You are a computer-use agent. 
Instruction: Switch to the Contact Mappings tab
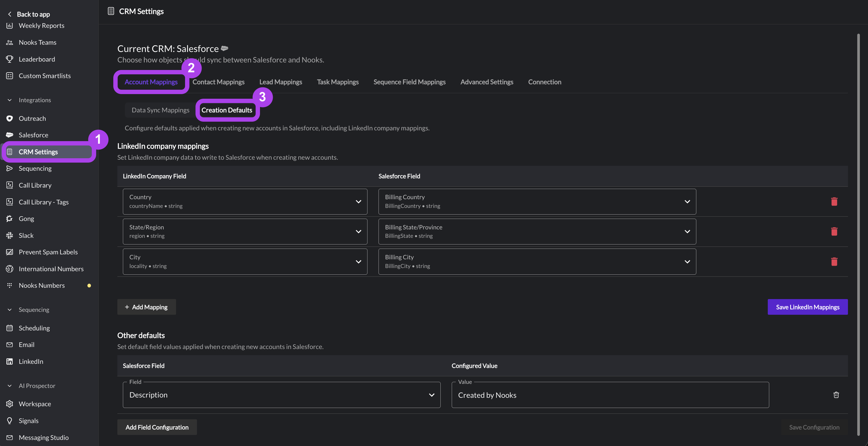218,82
